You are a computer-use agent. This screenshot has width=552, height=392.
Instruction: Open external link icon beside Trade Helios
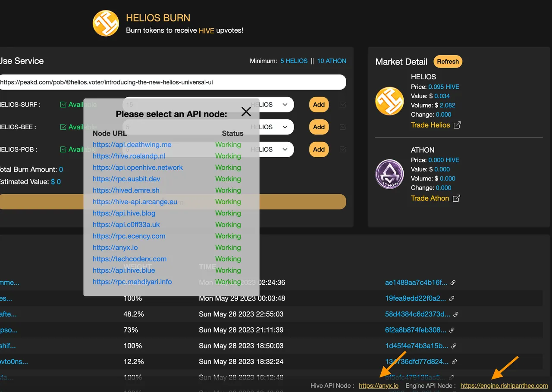(x=457, y=125)
